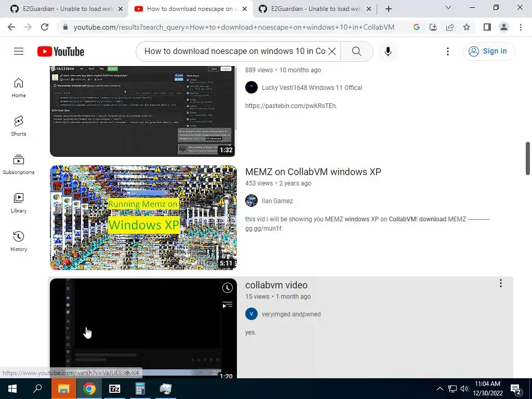Open action menu for collabvm video

501,283
